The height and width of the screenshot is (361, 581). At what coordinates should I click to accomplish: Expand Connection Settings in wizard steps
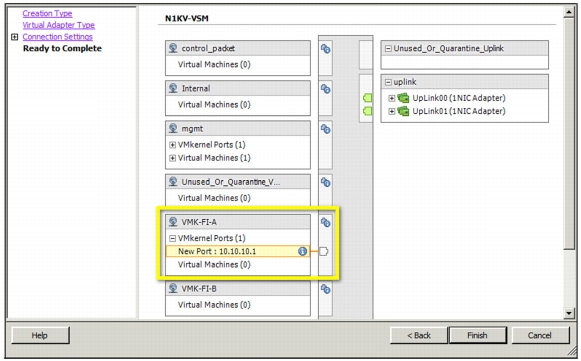(x=14, y=37)
